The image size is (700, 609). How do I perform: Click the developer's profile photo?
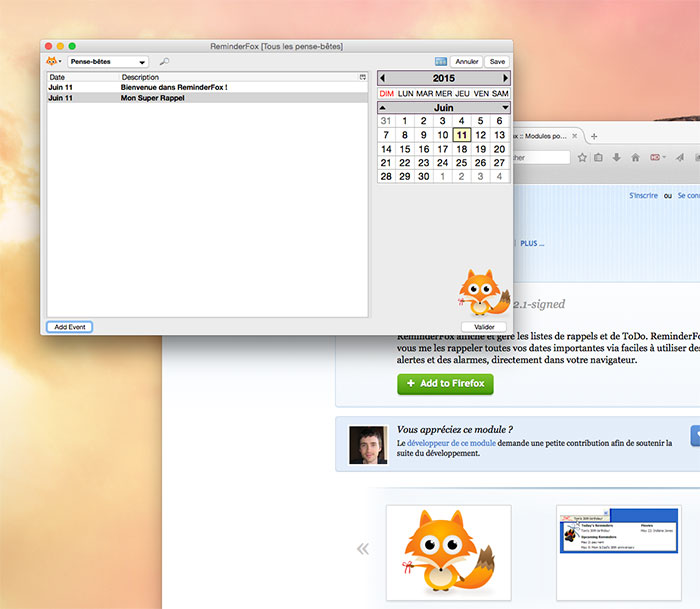[x=368, y=445]
